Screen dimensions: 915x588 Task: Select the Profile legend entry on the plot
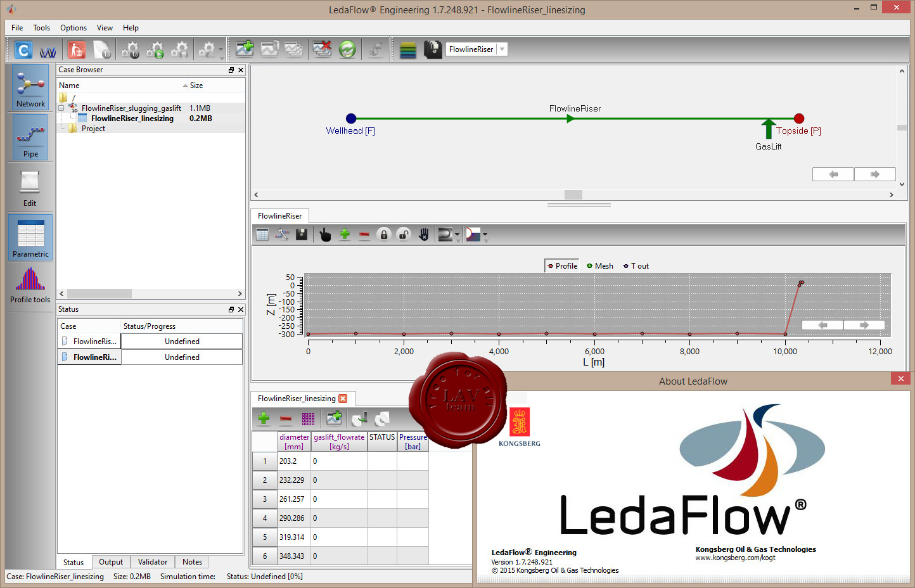[x=563, y=266]
